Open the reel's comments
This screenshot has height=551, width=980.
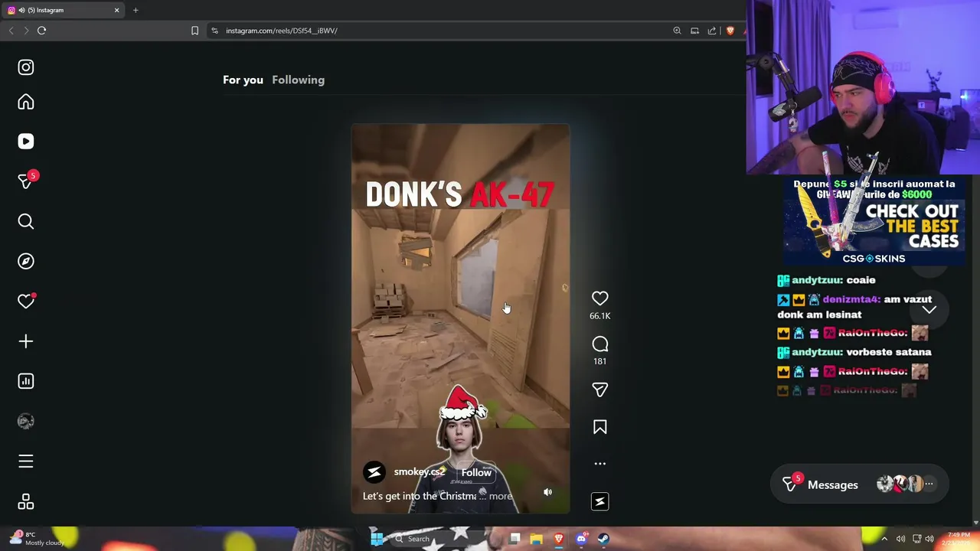(599, 344)
